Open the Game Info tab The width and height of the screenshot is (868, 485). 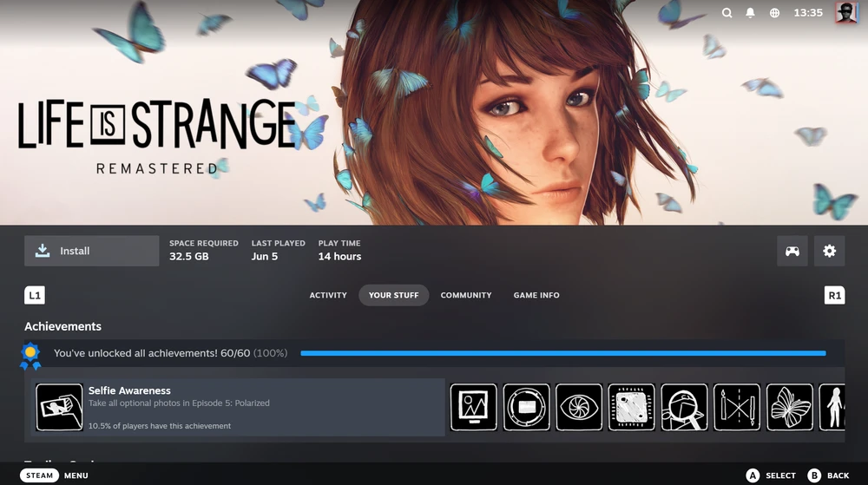[536, 295]
